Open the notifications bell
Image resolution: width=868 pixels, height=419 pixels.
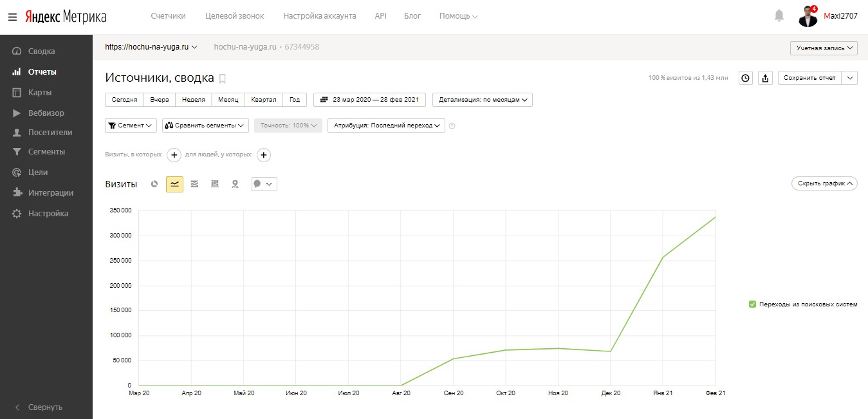point(779,15)
